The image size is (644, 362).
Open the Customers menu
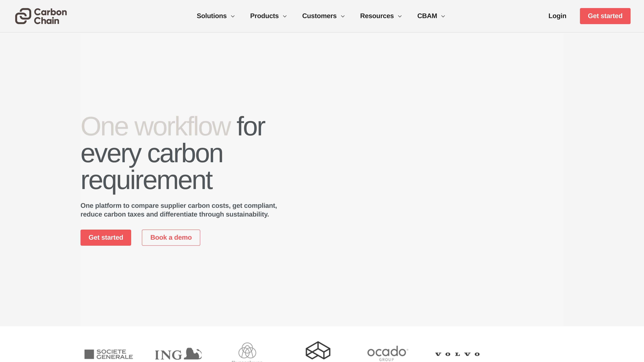(x=319, y=16)
